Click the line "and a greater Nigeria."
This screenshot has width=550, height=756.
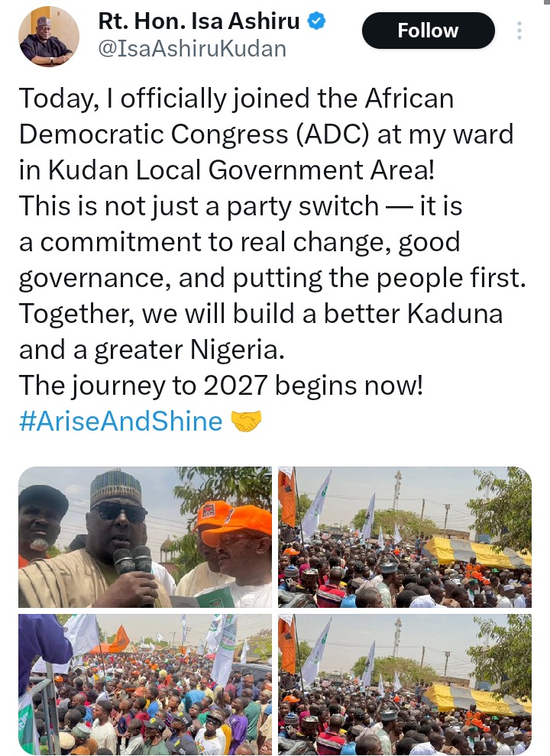[151, 350]
